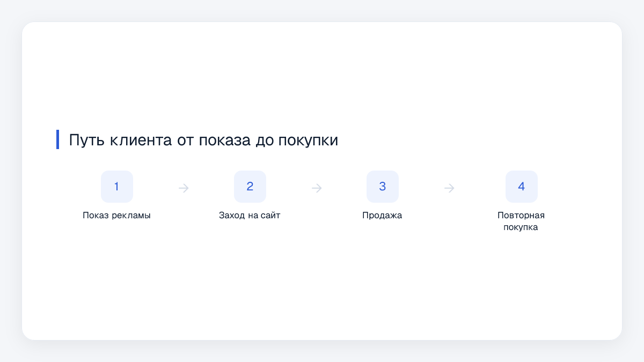Click the step 2 number badge
The width and height of the screenshot is (644, 362).
[250, 187]
